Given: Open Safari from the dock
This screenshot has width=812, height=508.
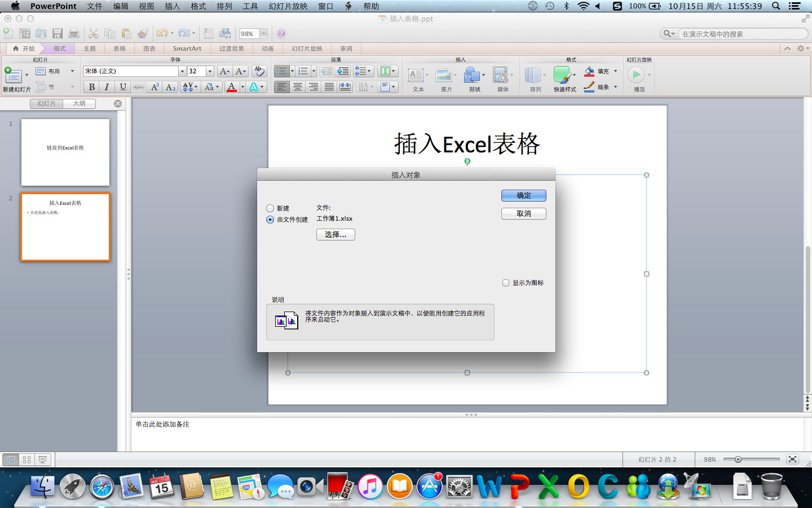Looking at the screenshot, I should (102, 486).
